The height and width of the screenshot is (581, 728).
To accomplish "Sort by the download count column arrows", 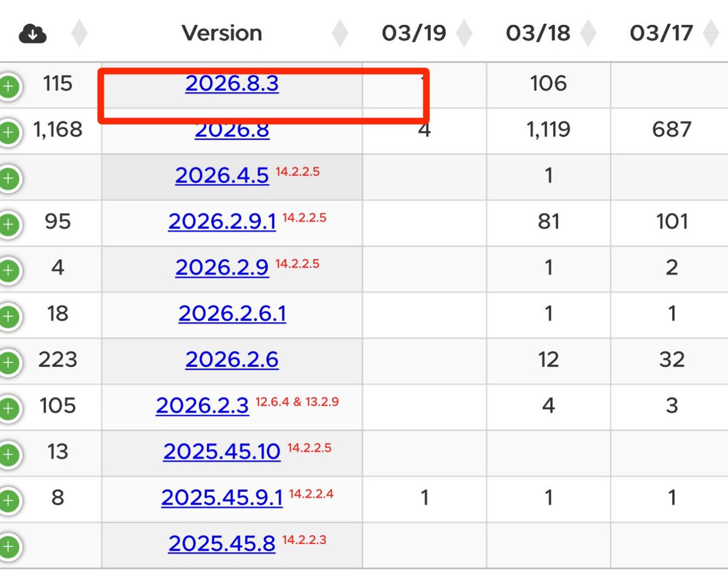I will click(x=79, y=33).
